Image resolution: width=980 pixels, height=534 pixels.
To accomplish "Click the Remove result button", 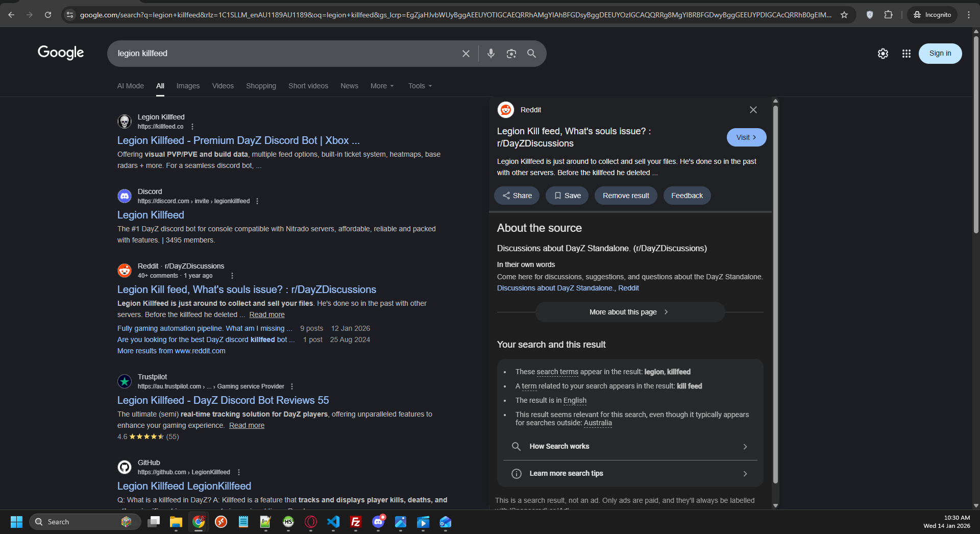I will pyautogui.click(x=626, y=196).
